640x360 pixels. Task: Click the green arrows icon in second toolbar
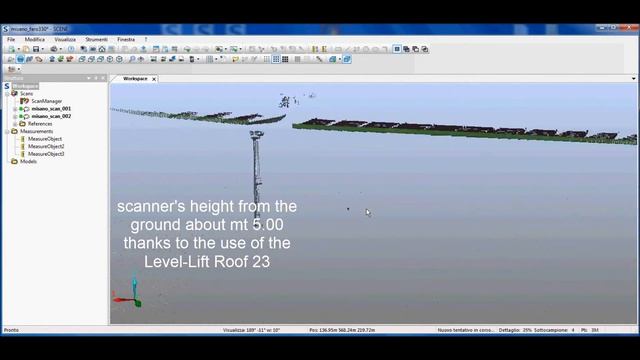click(61, 59)
